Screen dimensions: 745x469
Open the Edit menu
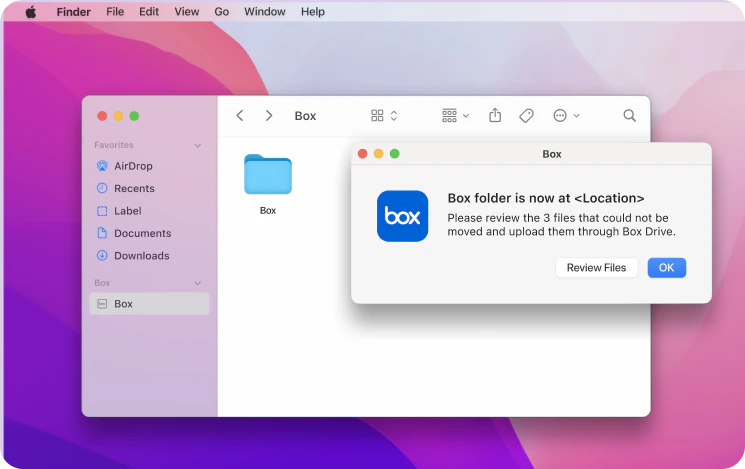click(149, 12)
